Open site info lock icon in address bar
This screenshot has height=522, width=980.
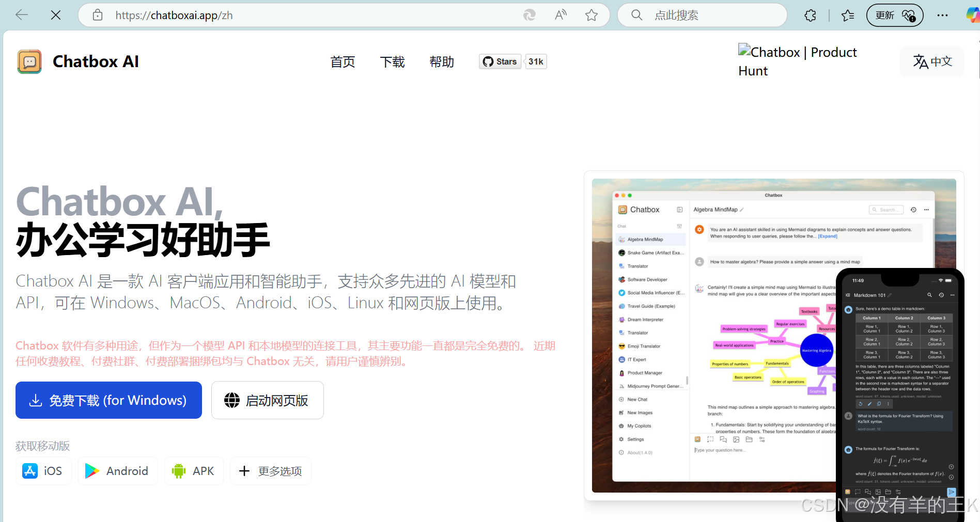click(x=98, y=15)
